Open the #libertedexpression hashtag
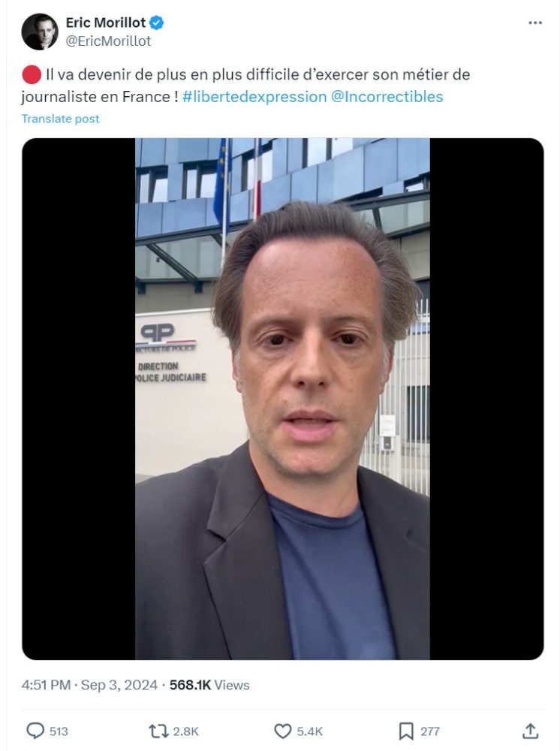The image size is (560, 751). (x=254, y=97)
